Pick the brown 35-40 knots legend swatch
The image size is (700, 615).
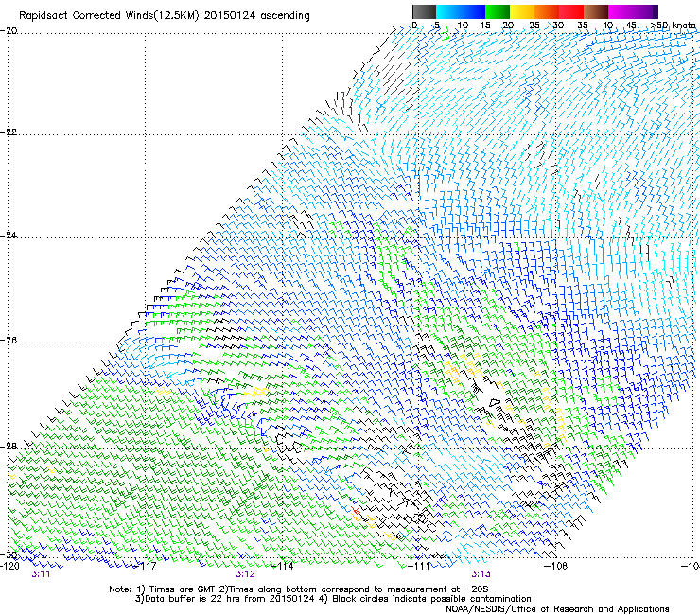click(x=596, y=11)
